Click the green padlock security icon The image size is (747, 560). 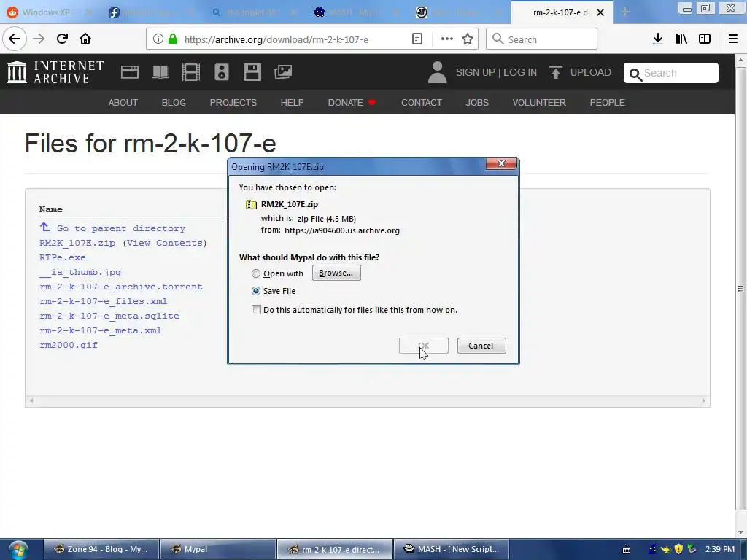(x=173, y=39)
